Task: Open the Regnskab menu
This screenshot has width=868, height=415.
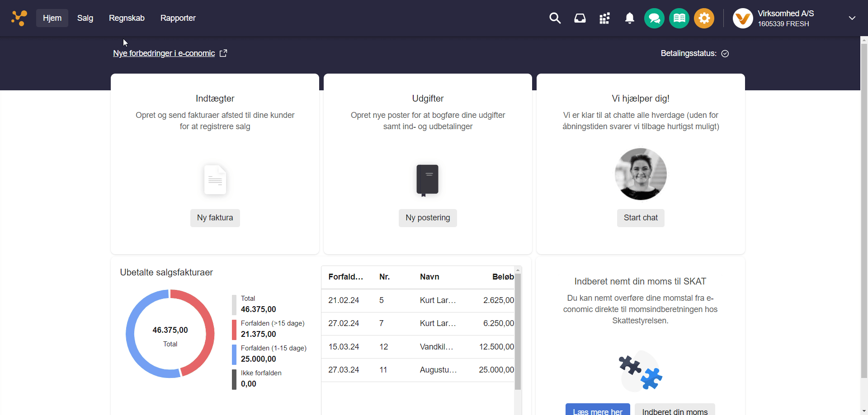Action: (127, 18)
